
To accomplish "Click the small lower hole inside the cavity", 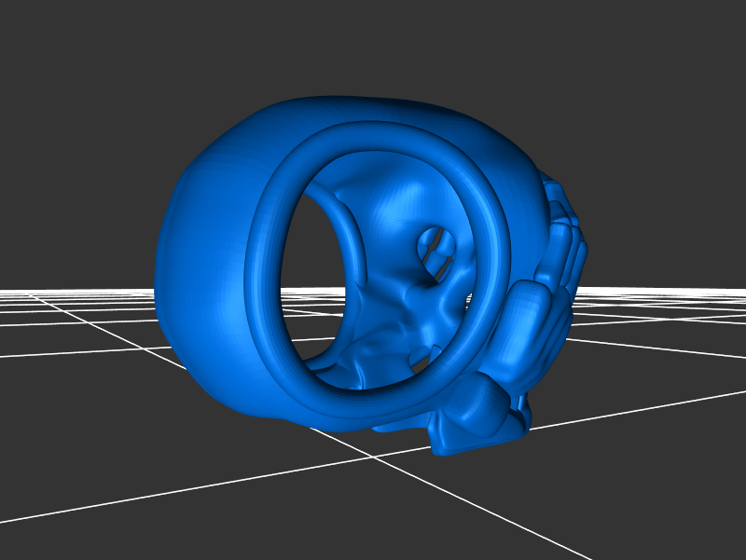I will [x=421, y=355].
